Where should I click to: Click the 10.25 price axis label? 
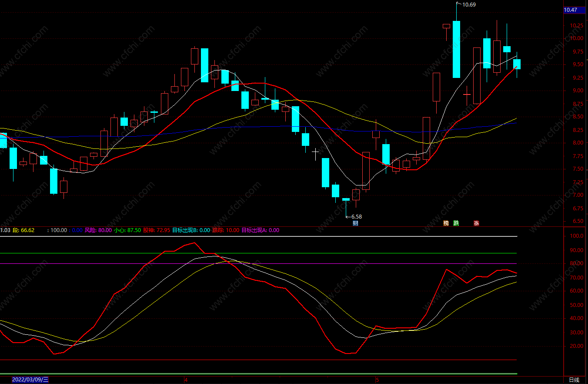pyautogui.click(x=577, y=26)
